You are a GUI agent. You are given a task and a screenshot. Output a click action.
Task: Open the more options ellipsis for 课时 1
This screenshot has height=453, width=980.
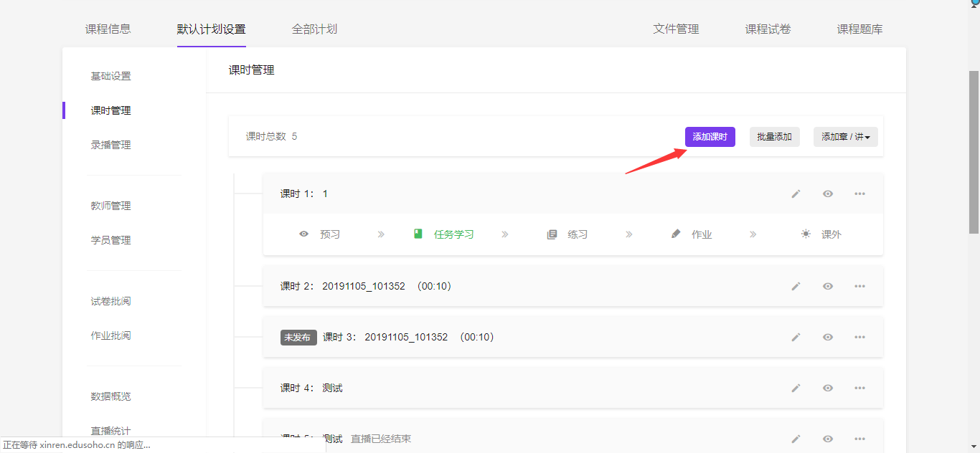click(859, 194)
